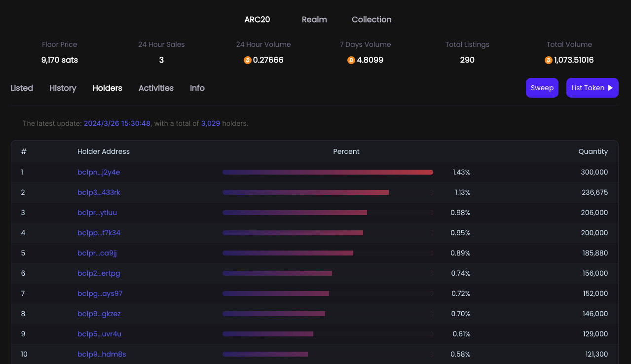
Task: Open the Info tab
Action: tap(197, 88)
